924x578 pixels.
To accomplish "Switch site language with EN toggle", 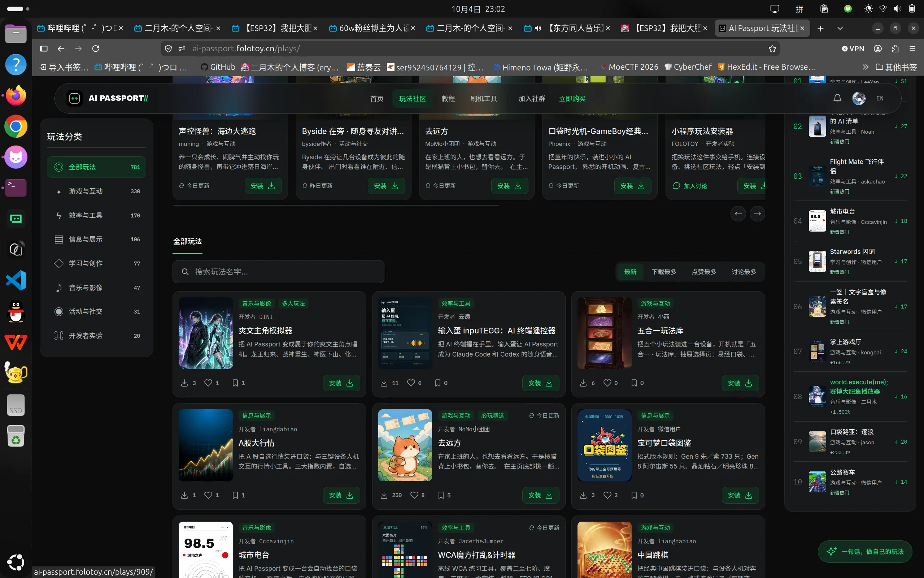I will 880,98.
